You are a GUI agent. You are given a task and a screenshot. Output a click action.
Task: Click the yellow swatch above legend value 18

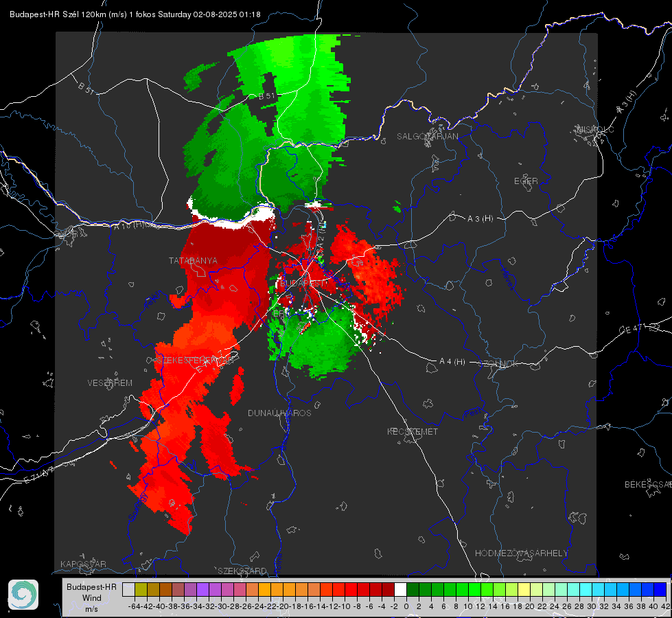coord(524,589)
